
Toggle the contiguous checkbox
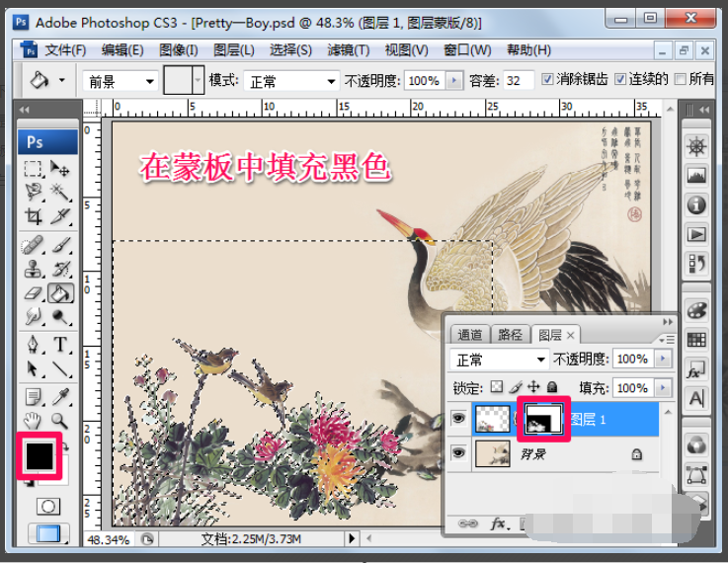[619, 79]
